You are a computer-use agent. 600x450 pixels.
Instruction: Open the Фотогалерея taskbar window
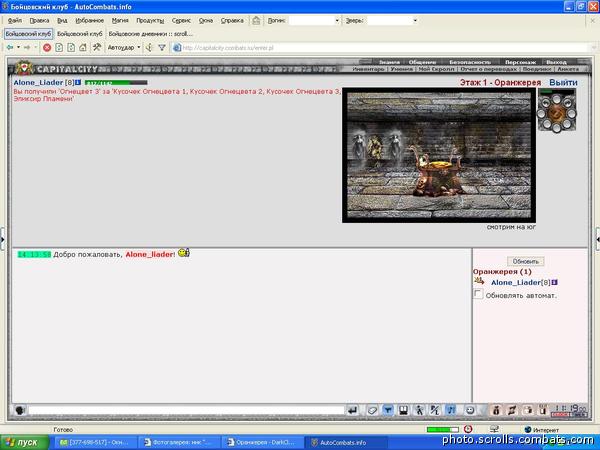(179, 443)
